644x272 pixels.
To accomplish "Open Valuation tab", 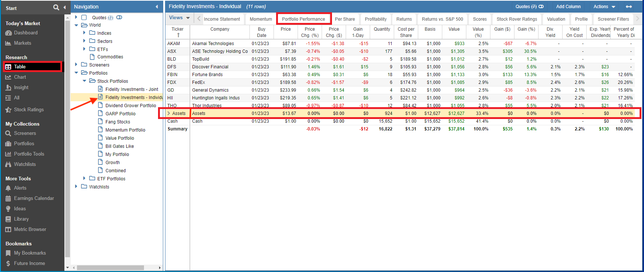I will coord(556,19).
